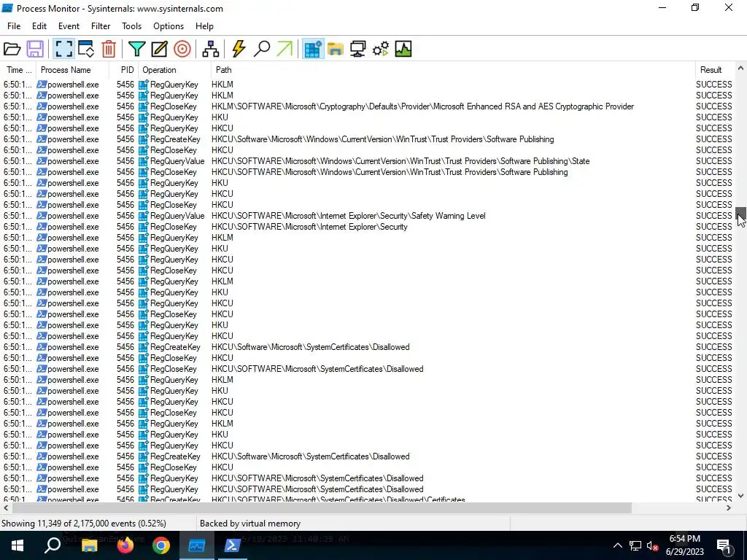This screenshot has height=560, width=747.
Task: Launch Firefox from the taskbar
Action: coord(125,545)
